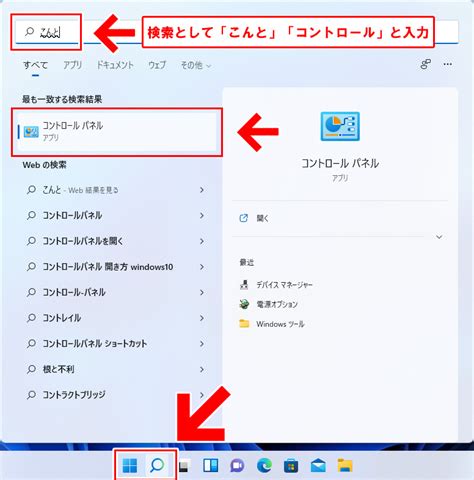Select the コントラクトブリッジ suggestion
This screenshot has height=480, width=474.
(x=116, y=395)
